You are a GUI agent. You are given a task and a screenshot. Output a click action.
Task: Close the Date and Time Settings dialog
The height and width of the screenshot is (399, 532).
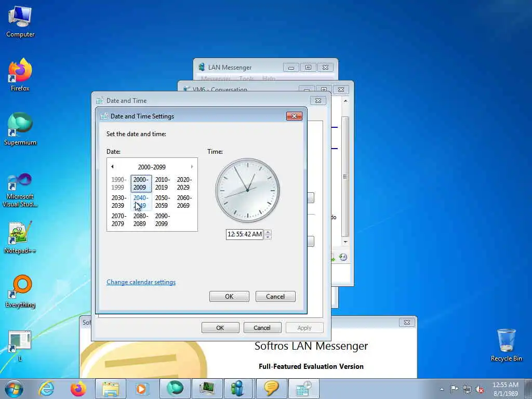point(294,116)
